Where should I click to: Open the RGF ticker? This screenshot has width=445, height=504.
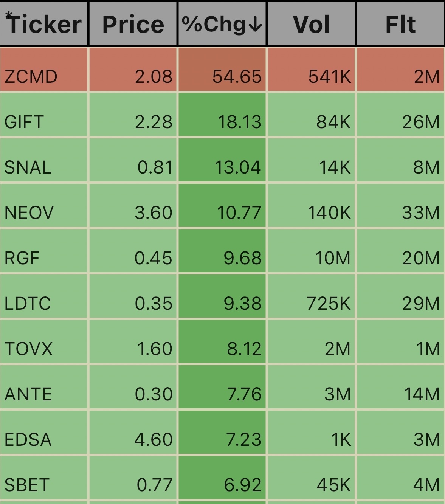tap(22, 258)
